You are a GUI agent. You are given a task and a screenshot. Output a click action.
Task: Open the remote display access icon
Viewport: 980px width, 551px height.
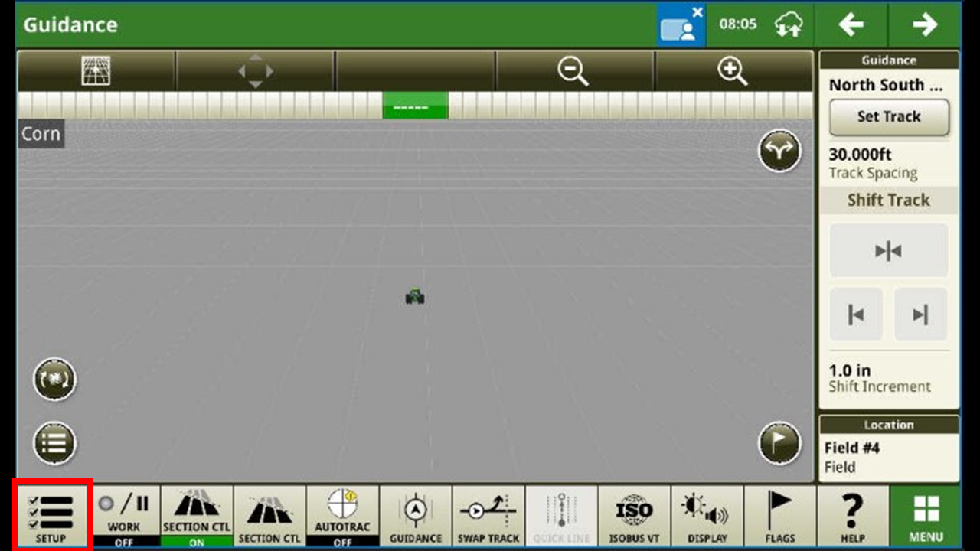pyautogui.click(x=681, y=24)
